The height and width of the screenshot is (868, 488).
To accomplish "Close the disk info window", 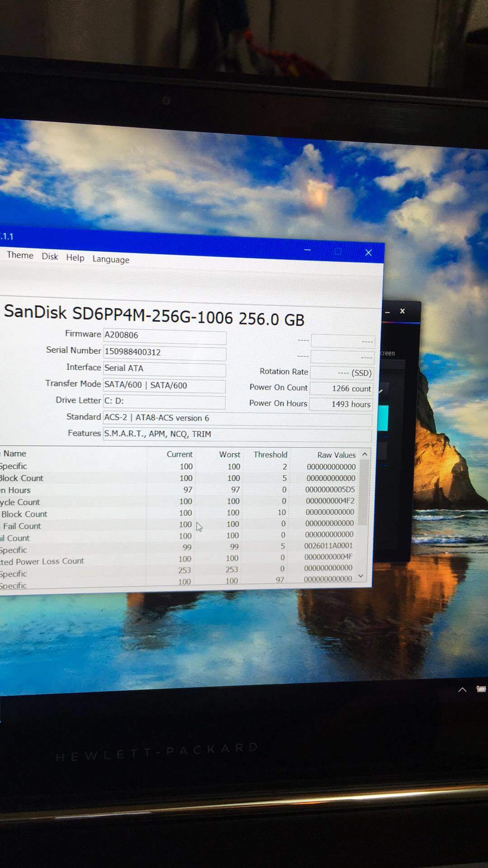I will (x=369, y=253).
